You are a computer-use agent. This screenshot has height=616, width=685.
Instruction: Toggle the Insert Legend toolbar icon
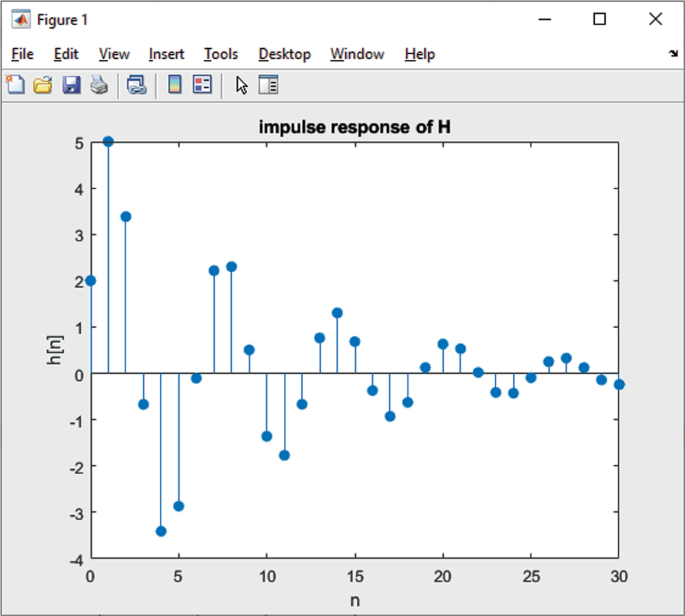[x=202, y=86]
